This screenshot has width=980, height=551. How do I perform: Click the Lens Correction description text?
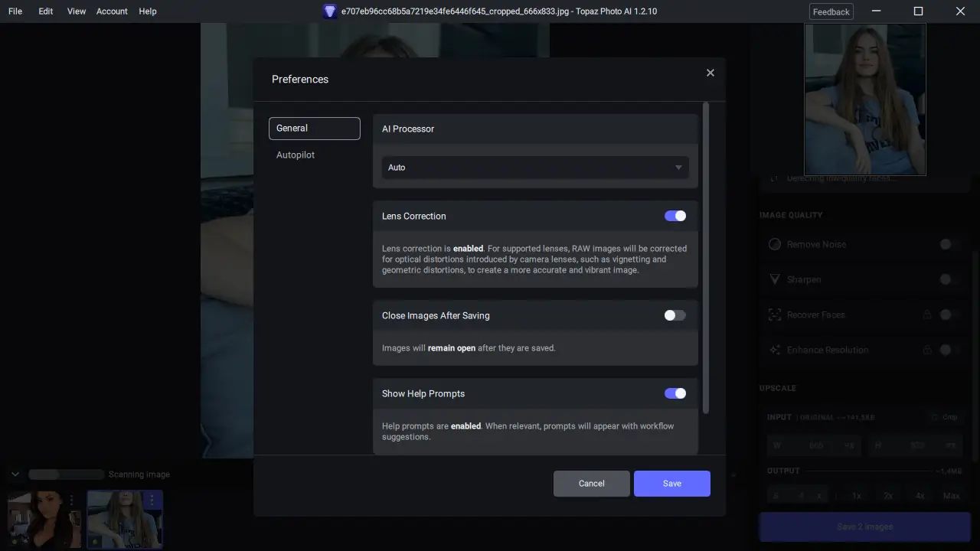pyautogui.click(x=534, y=259)
